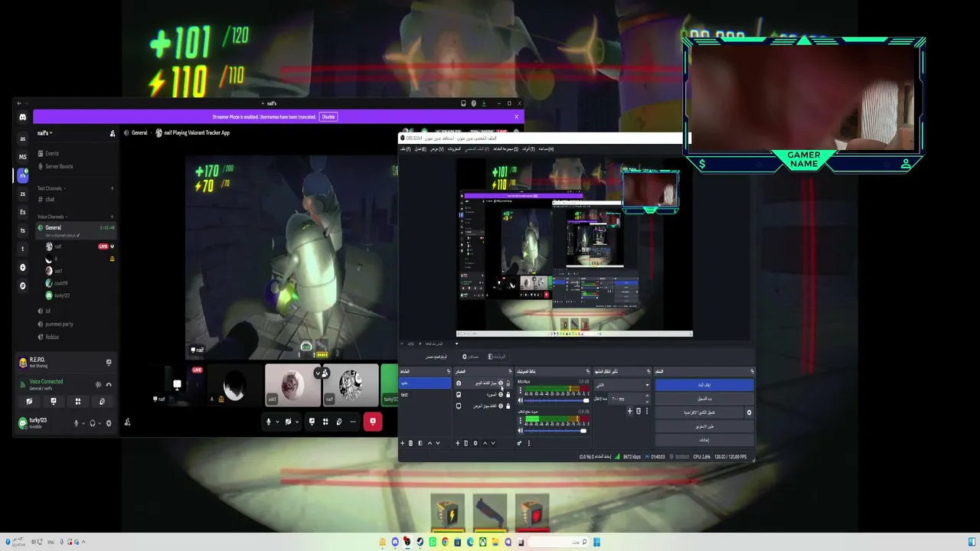
Task: Open Discord User Settings gear
Action: tap(108, 423)
